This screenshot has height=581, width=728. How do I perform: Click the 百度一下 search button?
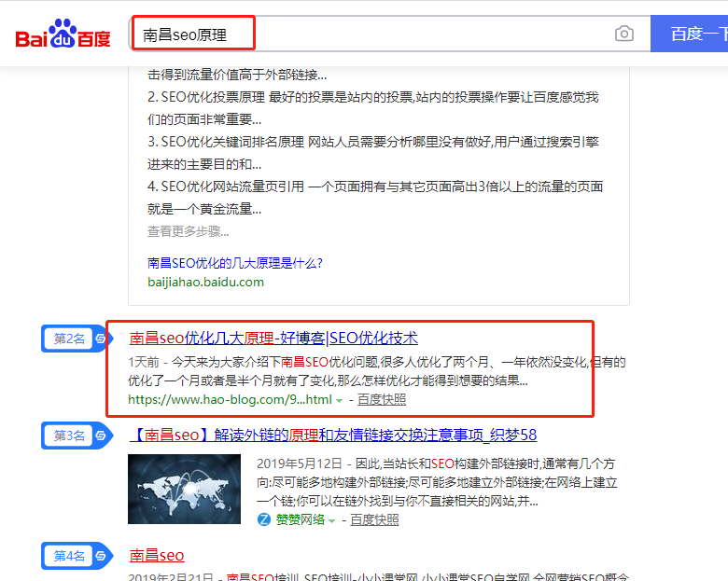click(689, 34)
